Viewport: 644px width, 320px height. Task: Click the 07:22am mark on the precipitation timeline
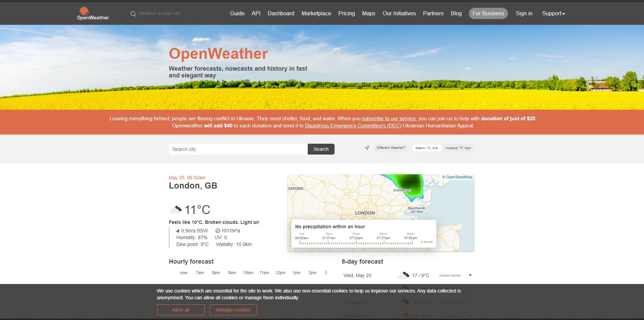356,238
